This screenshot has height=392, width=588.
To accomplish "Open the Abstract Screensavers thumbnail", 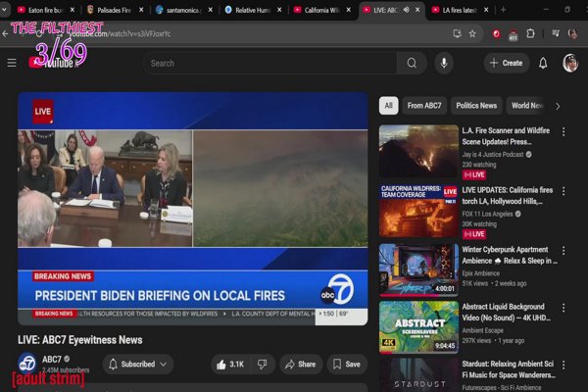I will [x=418, y=327].
